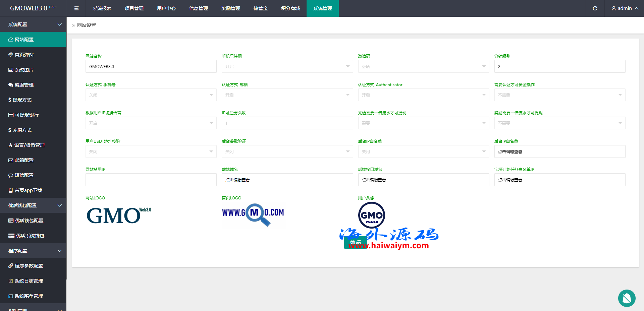Go to 客服管理 in sidebar
Viewport: 644px width, 311px height.
point(24,85)
